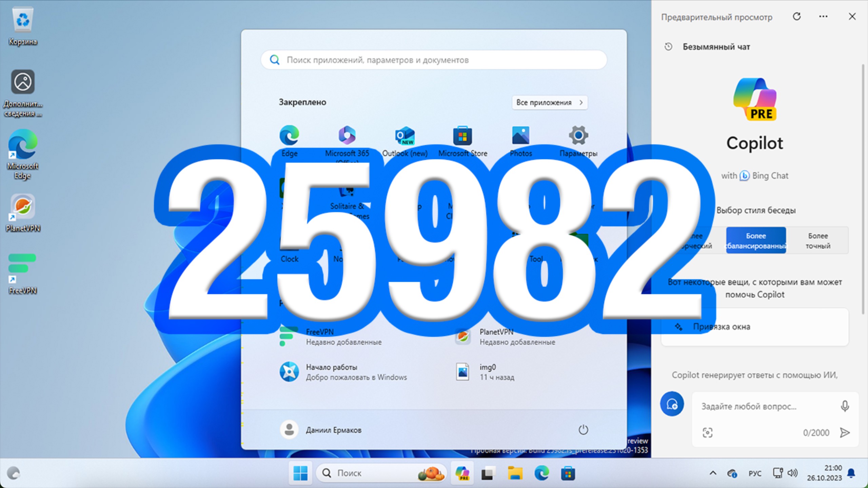Open the volume control in system tray

[794, 473]
